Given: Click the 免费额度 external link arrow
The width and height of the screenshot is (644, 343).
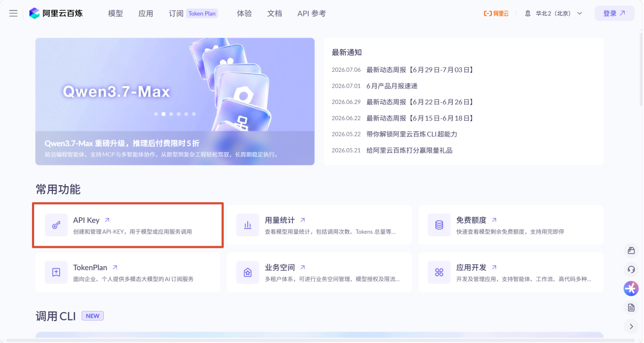Looking at the screenshot, I should 494,220.
